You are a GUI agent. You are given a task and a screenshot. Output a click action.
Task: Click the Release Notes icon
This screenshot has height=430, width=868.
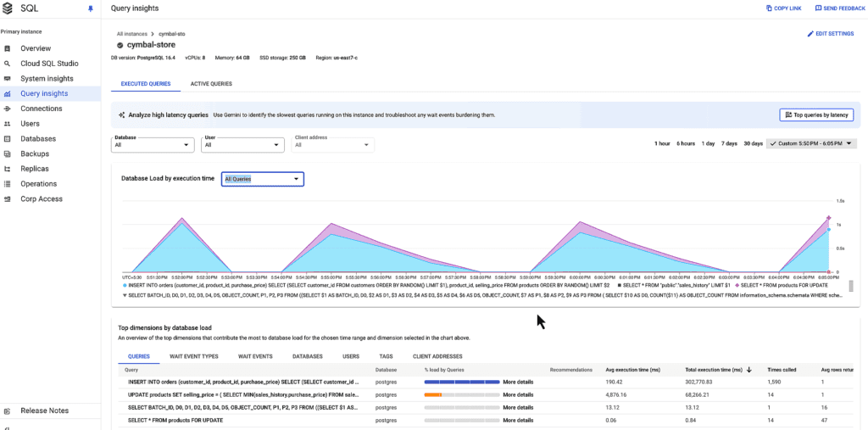pyautogui.click(x=7, y=411)
